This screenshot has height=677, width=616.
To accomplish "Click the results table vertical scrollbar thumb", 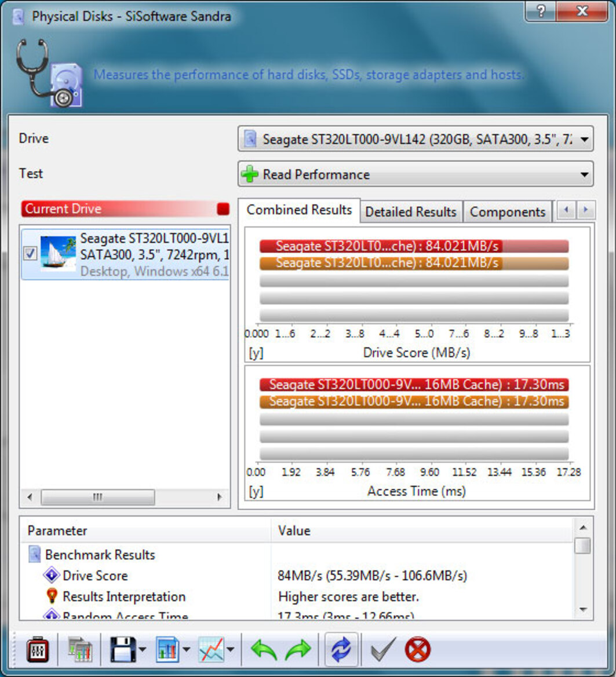I will click(583, 546).
